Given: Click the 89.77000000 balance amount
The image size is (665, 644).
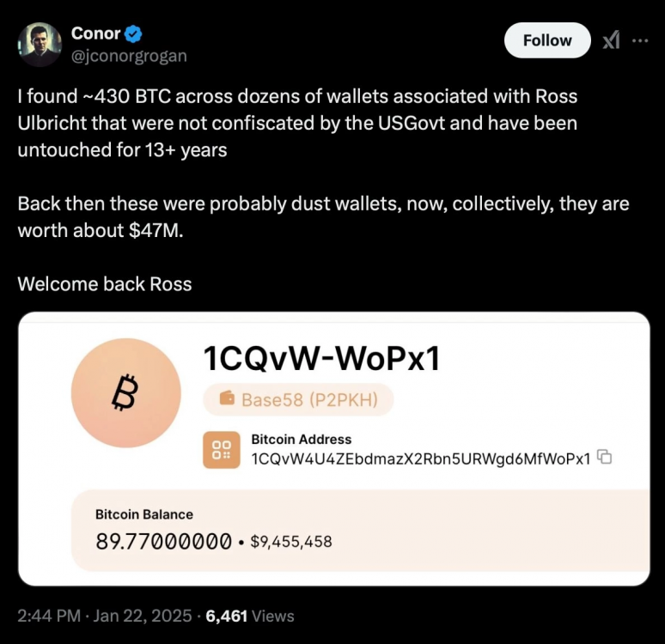Looking at the screenshot, I should coord(163,541).
